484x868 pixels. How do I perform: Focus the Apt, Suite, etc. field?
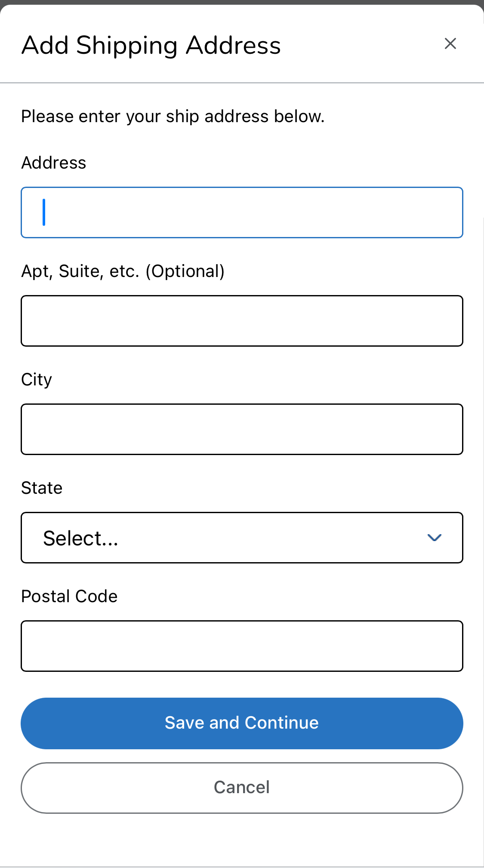242,320
